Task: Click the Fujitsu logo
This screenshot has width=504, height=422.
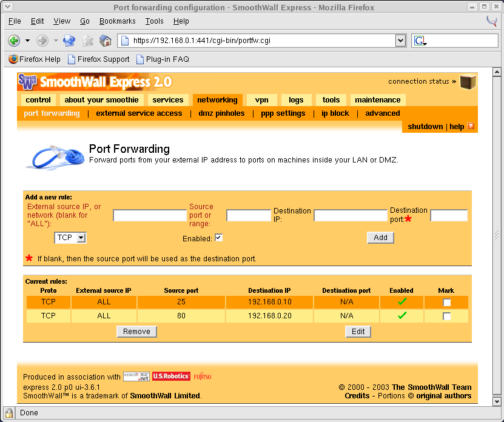Action: [203, 376]
